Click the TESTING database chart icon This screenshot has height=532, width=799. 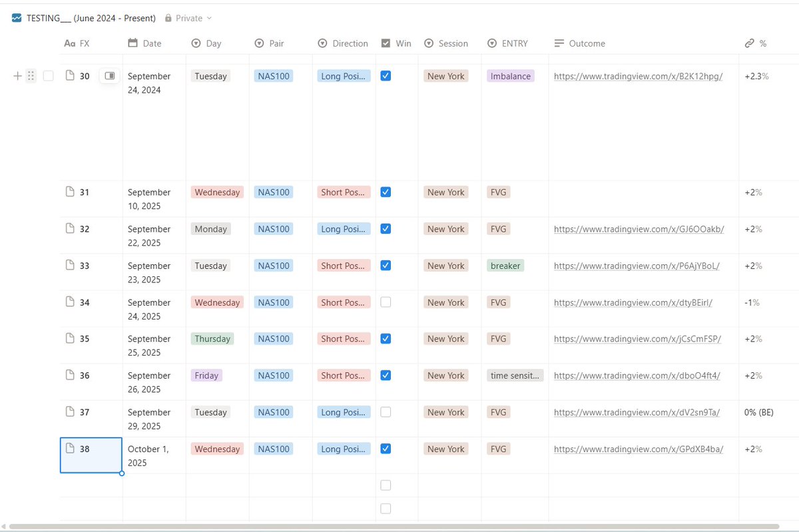(17, 18)
